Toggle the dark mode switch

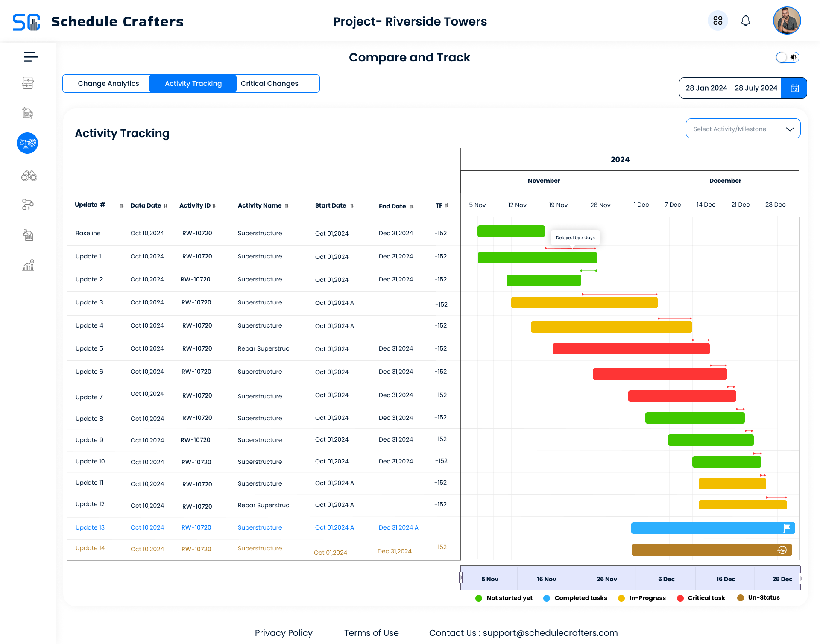tap(787, 57)
